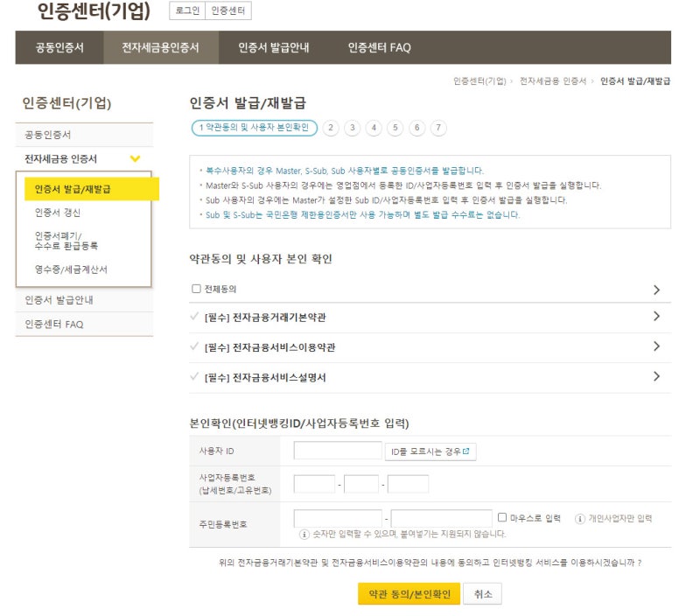Screen dimensions: 700x616
Task: Open 영수증/세금계산서 in the sidebar
Action: point(71,269)
